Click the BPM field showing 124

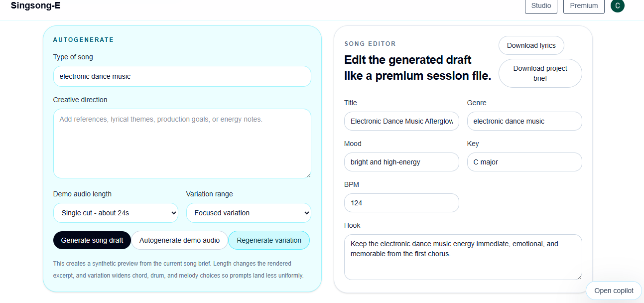click(x=401, y=203)
